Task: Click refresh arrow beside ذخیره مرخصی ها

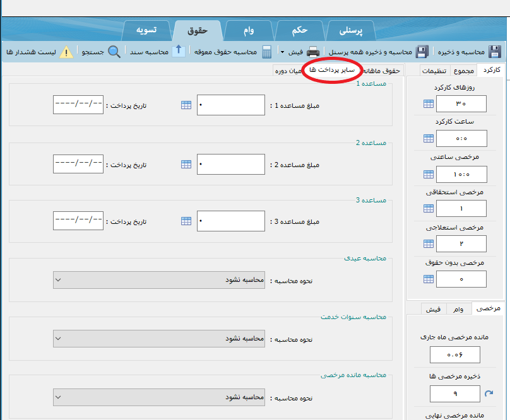Action: [489, 394]
